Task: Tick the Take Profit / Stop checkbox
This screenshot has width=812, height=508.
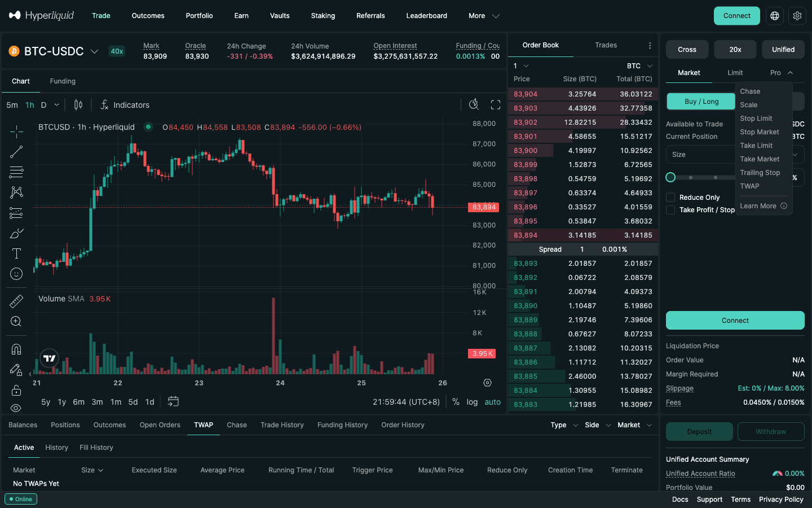Action: (670, 210)
